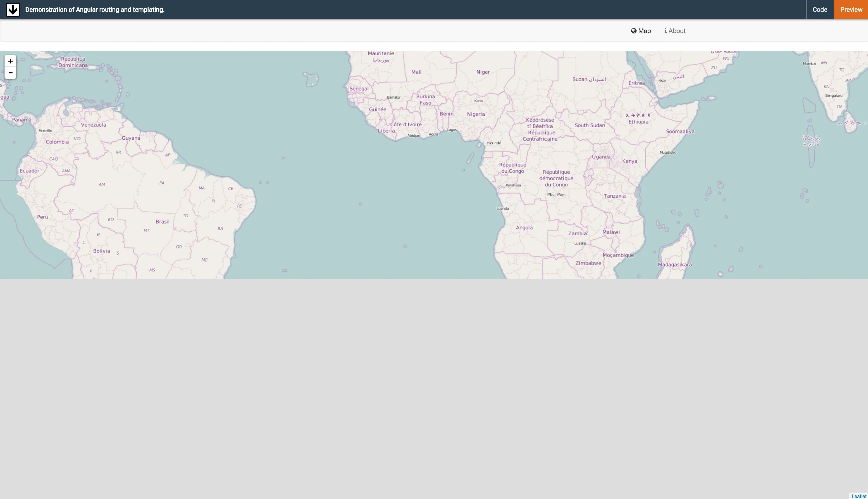Zoom out the map with minus button
Screen dimensions: 868x499
11,73
